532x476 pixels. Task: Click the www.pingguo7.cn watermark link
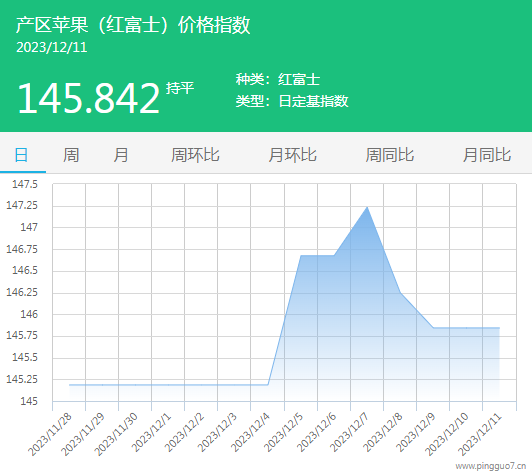(491, 466)
